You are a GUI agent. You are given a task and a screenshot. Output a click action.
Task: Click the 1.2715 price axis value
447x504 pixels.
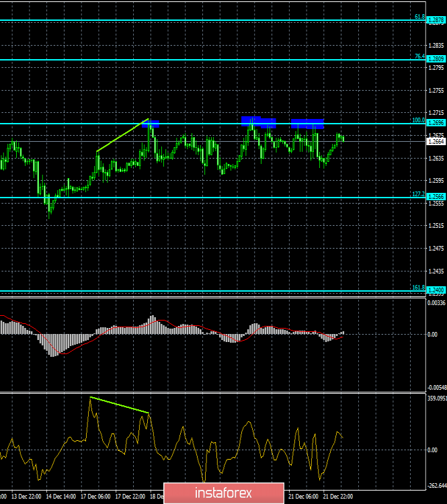[x=436, y=113]
